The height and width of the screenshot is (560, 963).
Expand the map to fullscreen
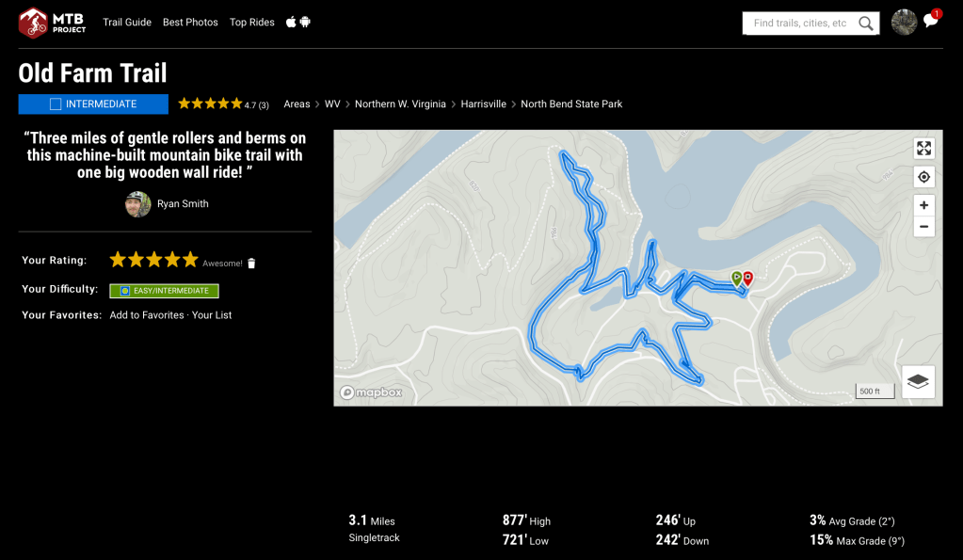[923, 149]
